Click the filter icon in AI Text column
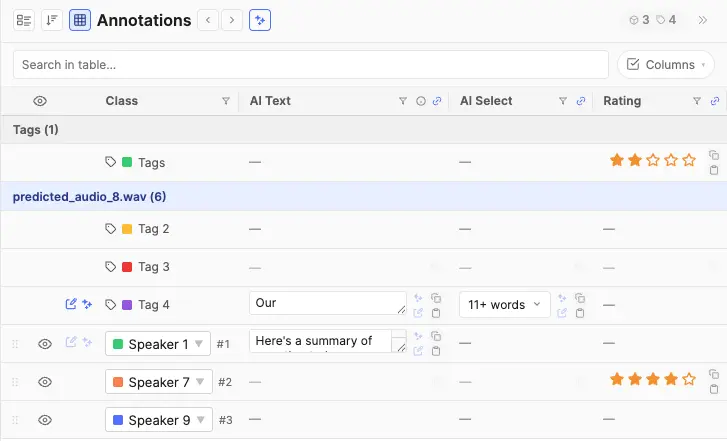The image size is (727, 441). (403, 101)
